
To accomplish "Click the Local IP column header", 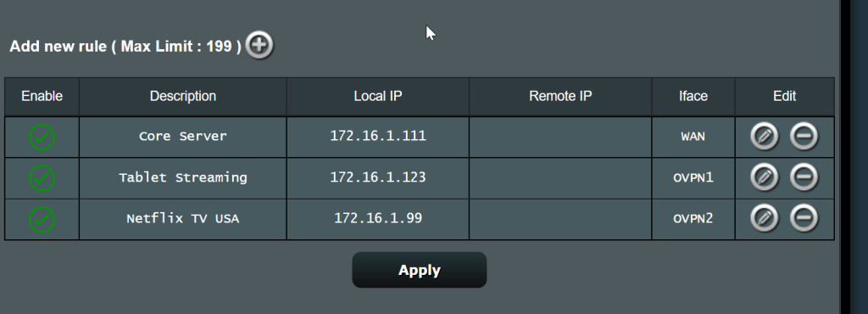I will point(377,97).
